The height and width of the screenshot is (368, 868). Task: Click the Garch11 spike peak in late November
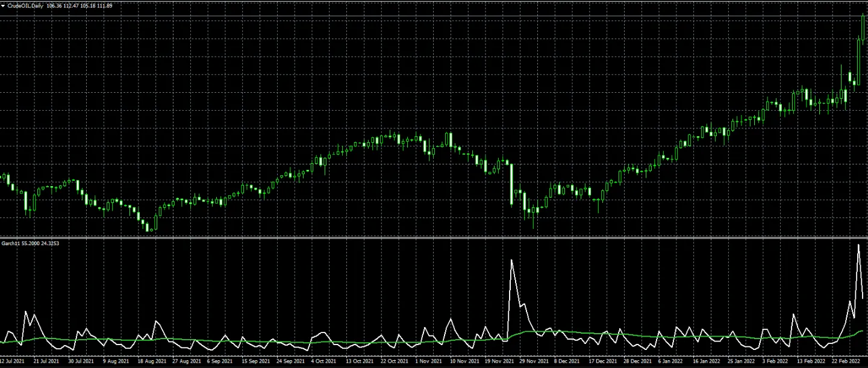[x=511, y=260]
